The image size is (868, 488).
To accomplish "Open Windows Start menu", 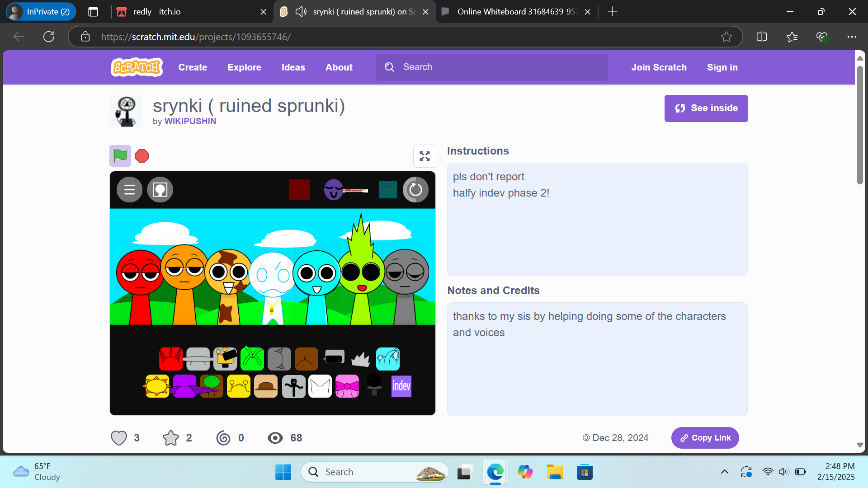I will click(283, 472).
